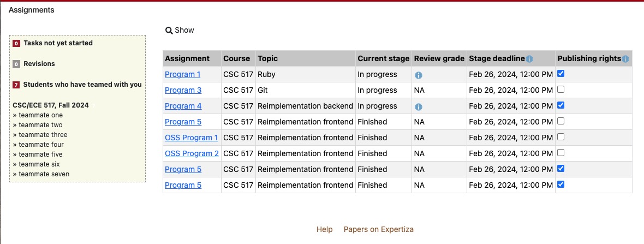Viewport: 644px width, 244px height.
Task: Open the Program 3 Git assignment
Action: coord(183,90)
